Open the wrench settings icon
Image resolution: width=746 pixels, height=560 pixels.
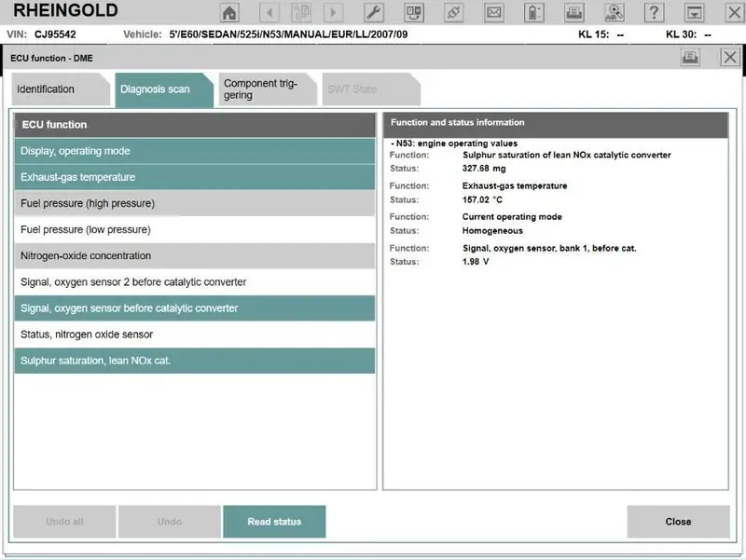click(374, 12)
